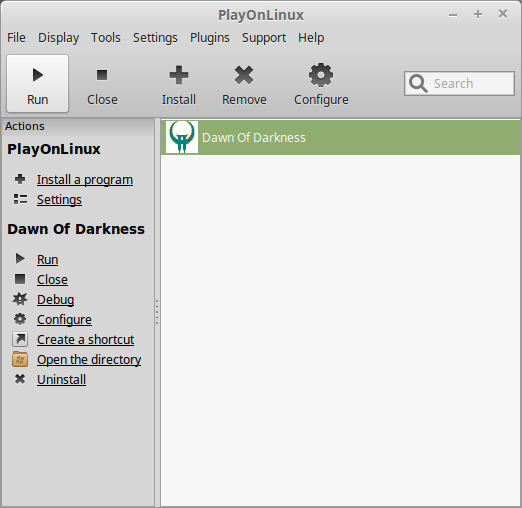The width and height of the screenshot is (522, 508).
Task: Click small gear icon beside Configure link
Action: coord(20,319)
